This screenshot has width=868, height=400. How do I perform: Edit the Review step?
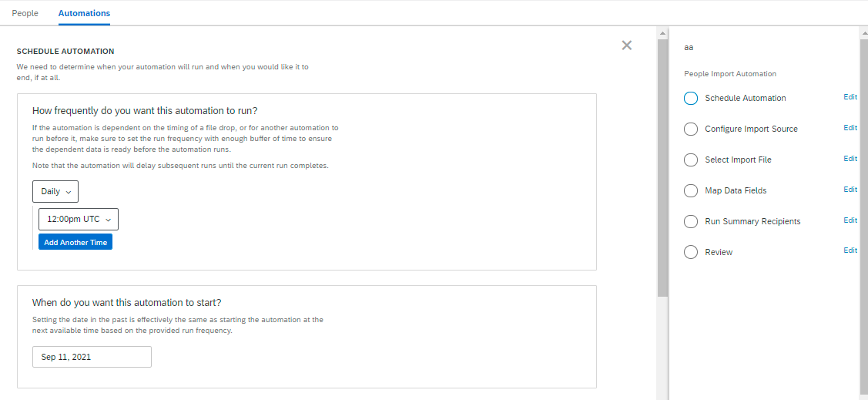tap(850, 250)
